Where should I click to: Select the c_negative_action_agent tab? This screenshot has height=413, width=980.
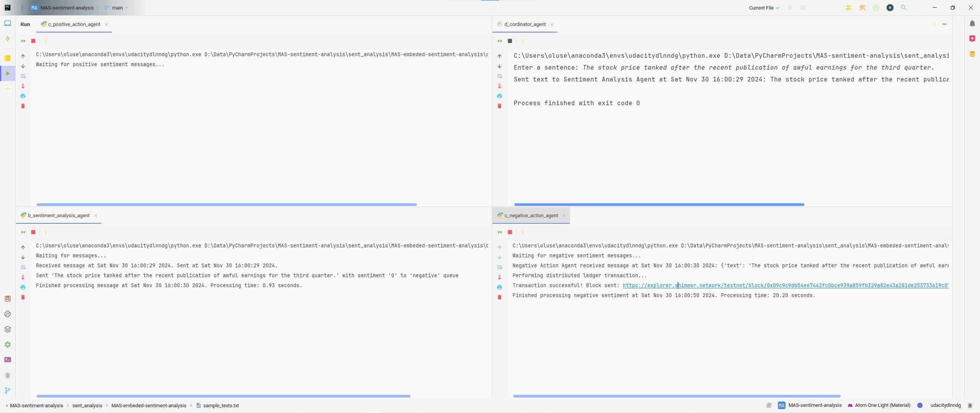tap(531, 216)
